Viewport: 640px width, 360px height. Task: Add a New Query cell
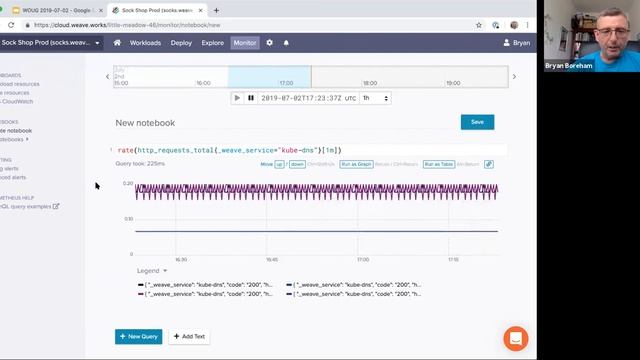(138, 337)
